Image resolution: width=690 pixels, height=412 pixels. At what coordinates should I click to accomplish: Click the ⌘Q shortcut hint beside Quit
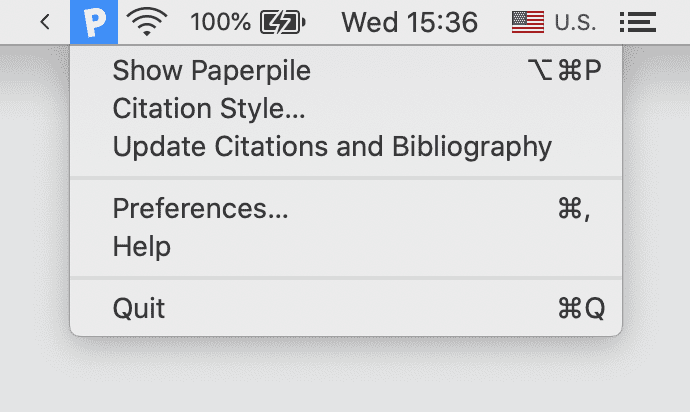(x=581, y=308)
